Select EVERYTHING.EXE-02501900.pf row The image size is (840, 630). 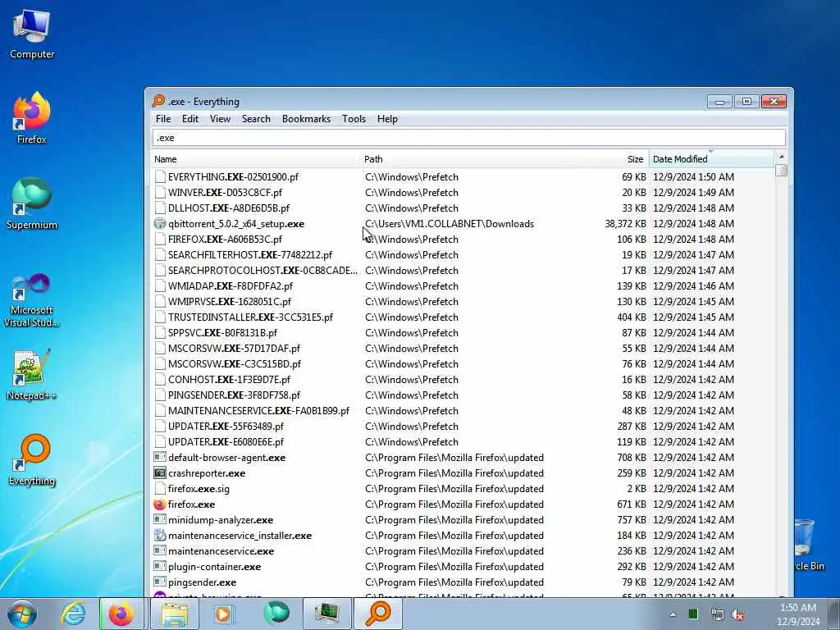463,177
